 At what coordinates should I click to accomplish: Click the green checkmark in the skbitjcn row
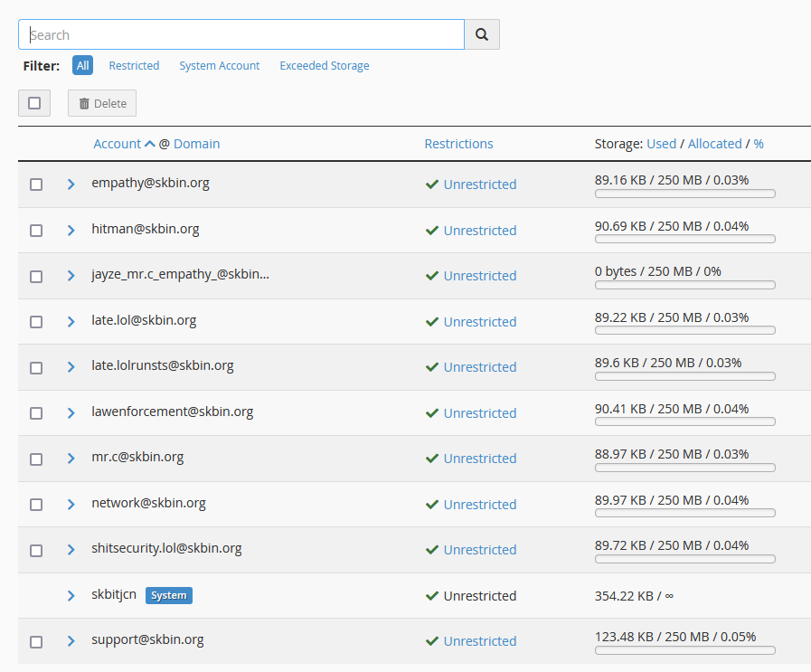432,596
